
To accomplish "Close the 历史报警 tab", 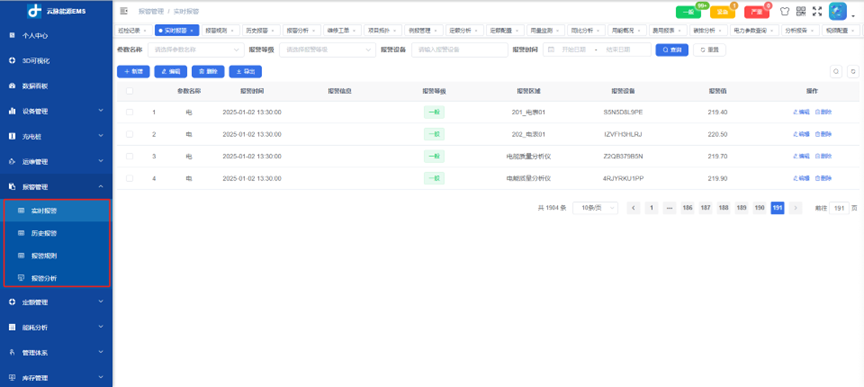I will (x=272, y=31).
